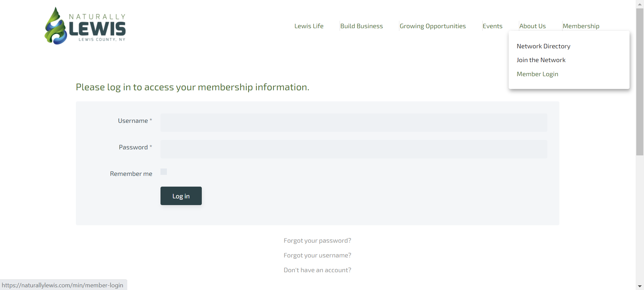Screen dimensions: 644x290
Task: Click the Naturally Lewis logo
Action: [85, 26]
